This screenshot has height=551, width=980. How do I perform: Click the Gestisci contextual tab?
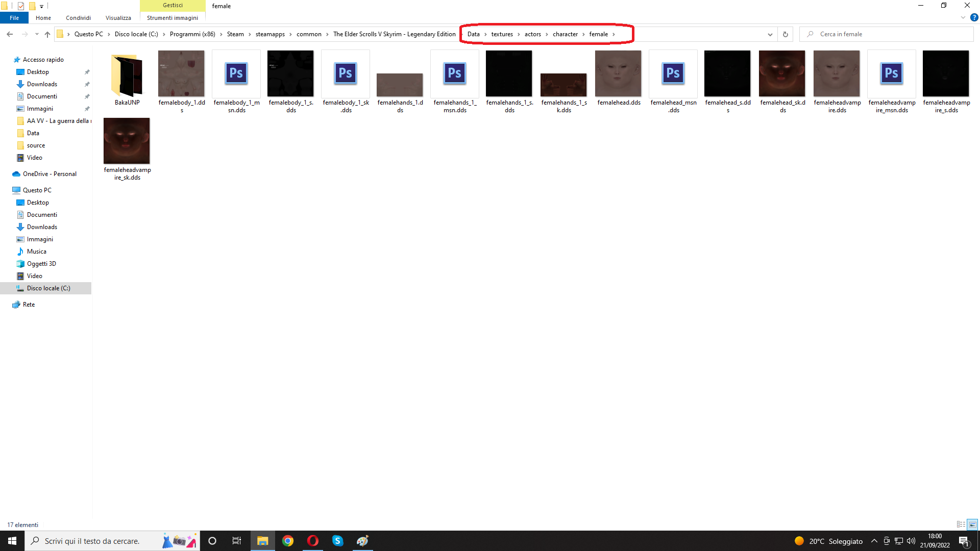pos(173,5)
